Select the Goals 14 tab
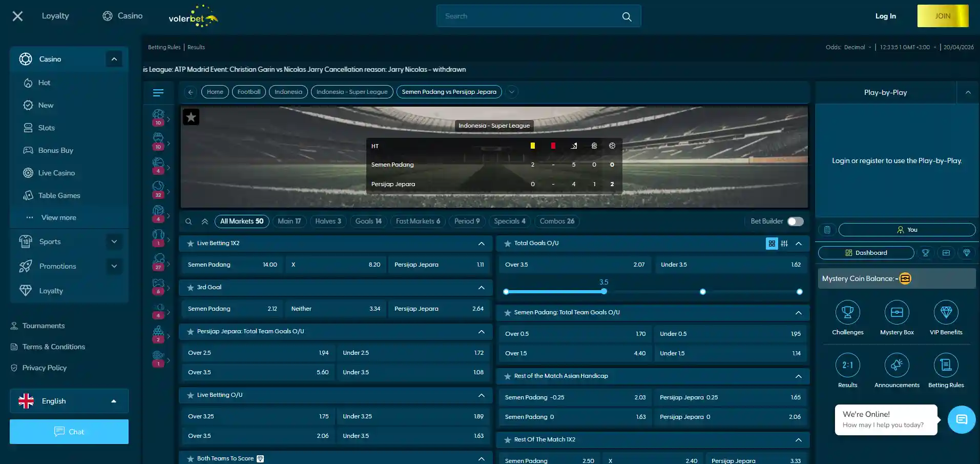 368,221
